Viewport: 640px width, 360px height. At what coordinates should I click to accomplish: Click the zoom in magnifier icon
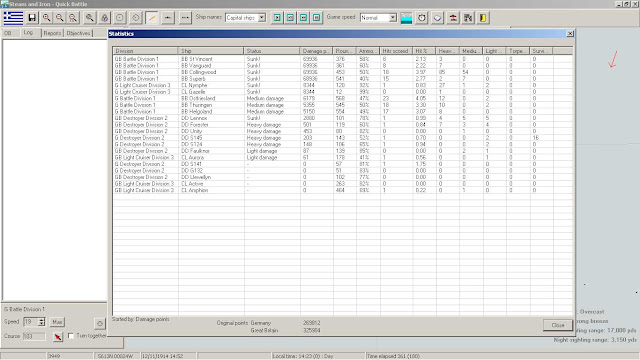[x=47, y=18]
